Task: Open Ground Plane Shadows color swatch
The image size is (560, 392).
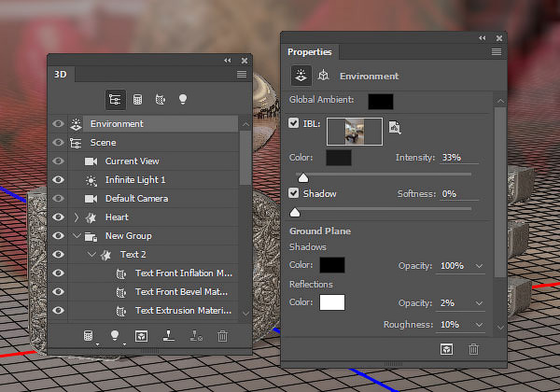Action: (332, 265)
